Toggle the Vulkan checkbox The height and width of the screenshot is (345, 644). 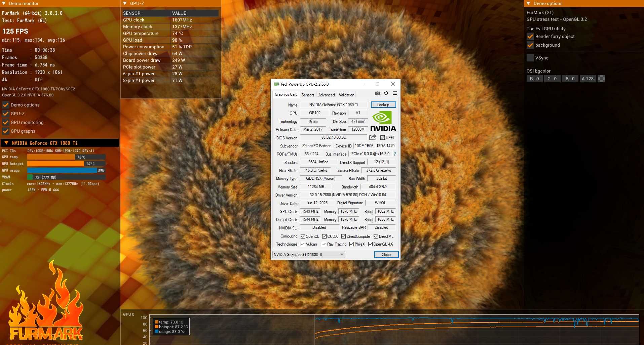coord(303,244)
